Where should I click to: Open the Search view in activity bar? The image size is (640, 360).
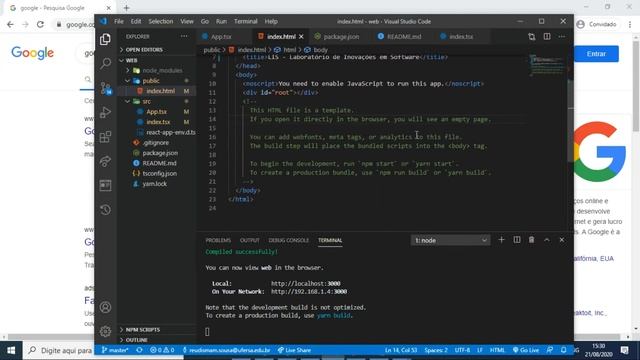105,63
